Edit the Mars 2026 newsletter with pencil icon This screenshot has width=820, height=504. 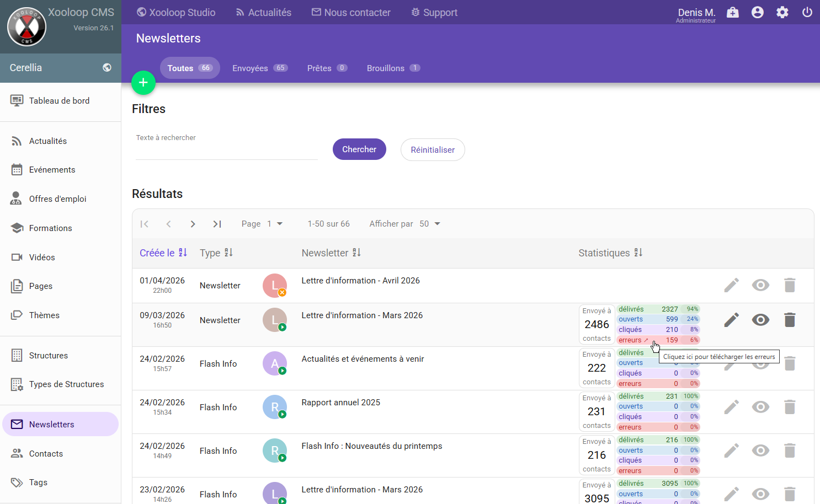[x=731, y=320]
